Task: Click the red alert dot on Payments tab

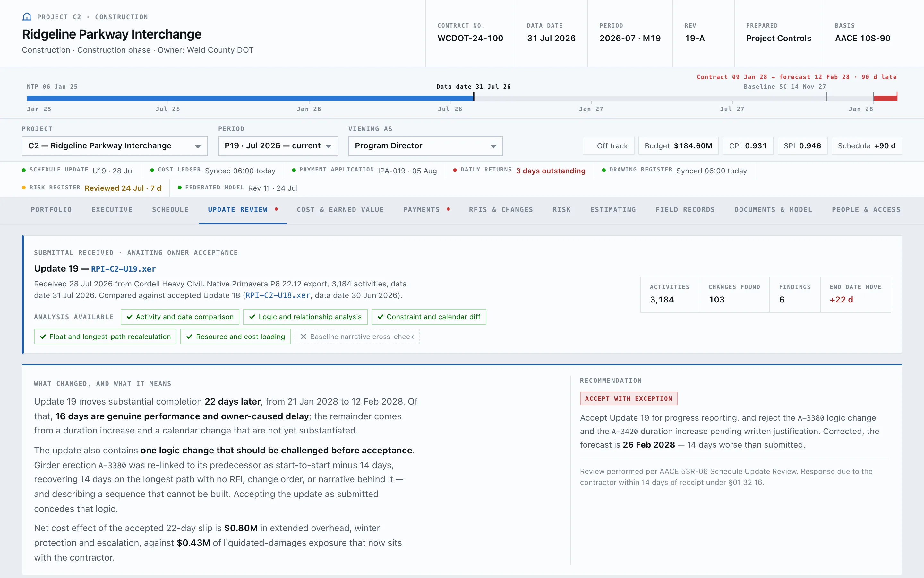Action: [x=448, y=209]
